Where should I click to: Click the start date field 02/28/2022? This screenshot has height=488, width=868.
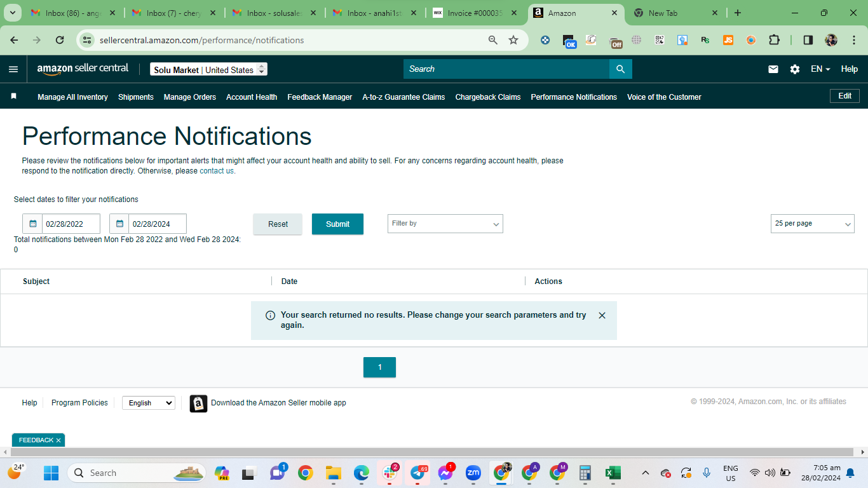[x=71, y=224]
